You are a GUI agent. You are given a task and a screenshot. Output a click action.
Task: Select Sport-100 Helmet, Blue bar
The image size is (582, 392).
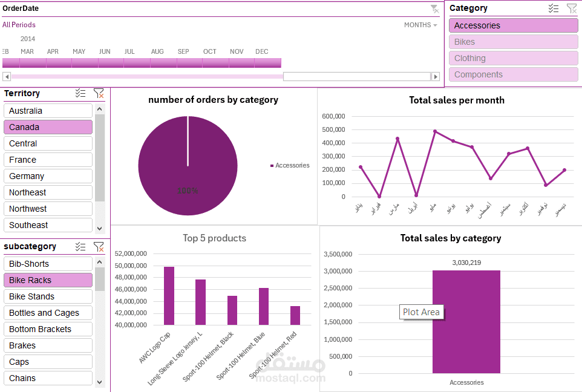(264, 306)
